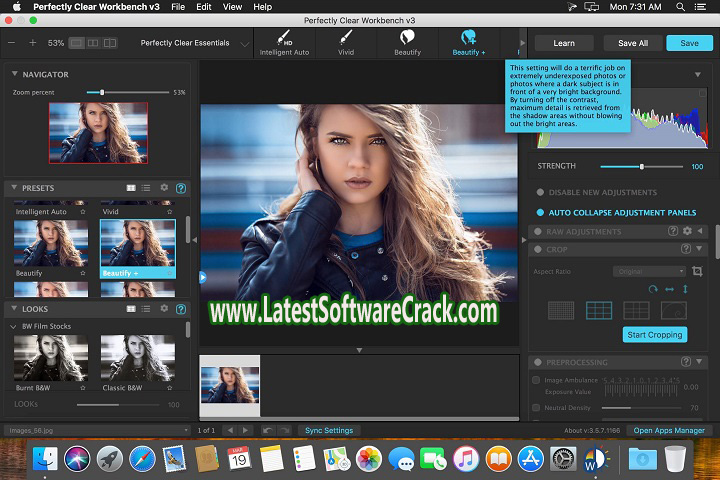720x480 pixels.
Task: Toggle Auto Collapse Adjustment Panels option
Action: pyautogui.click(x=541, y=212)
